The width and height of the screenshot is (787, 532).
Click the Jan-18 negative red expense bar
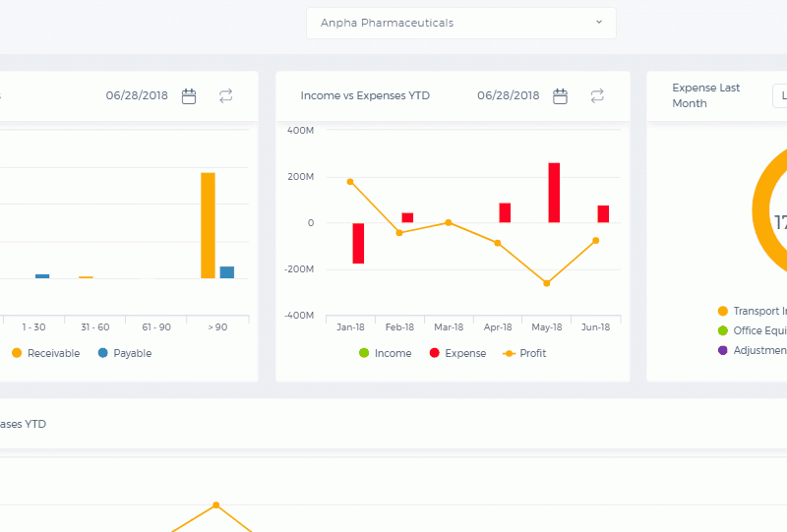pyautogui.click(x=358, y=244)
